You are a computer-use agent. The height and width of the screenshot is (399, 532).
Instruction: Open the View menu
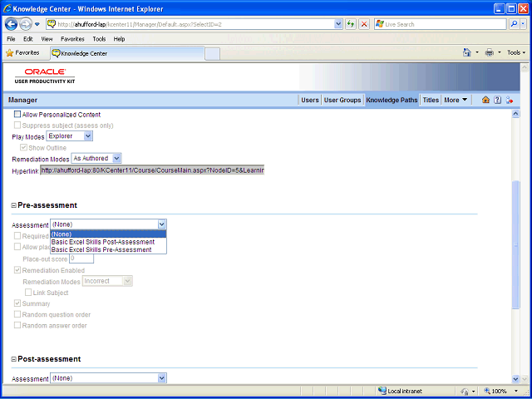pyautogui.click(x=47, y=39)
